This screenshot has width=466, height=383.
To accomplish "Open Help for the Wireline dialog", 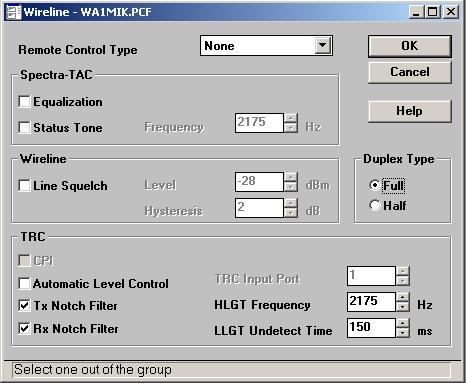I will coord(410,111).
